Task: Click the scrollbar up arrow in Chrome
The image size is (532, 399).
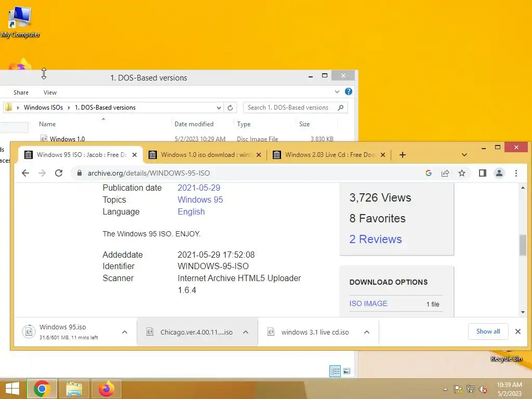Action: [x=523, y=188]
